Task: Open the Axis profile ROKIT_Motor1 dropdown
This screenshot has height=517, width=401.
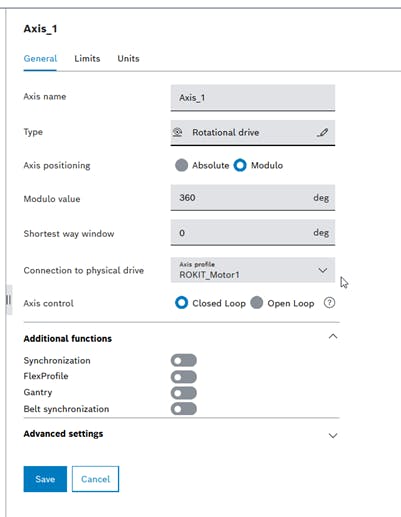Action: (x=253, y=270)
